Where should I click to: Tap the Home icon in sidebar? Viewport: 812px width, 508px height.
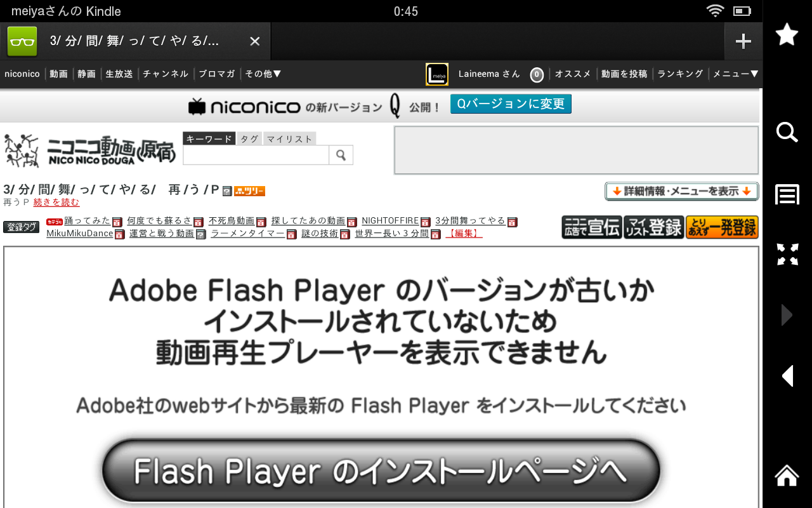click(x=787, y=475)
